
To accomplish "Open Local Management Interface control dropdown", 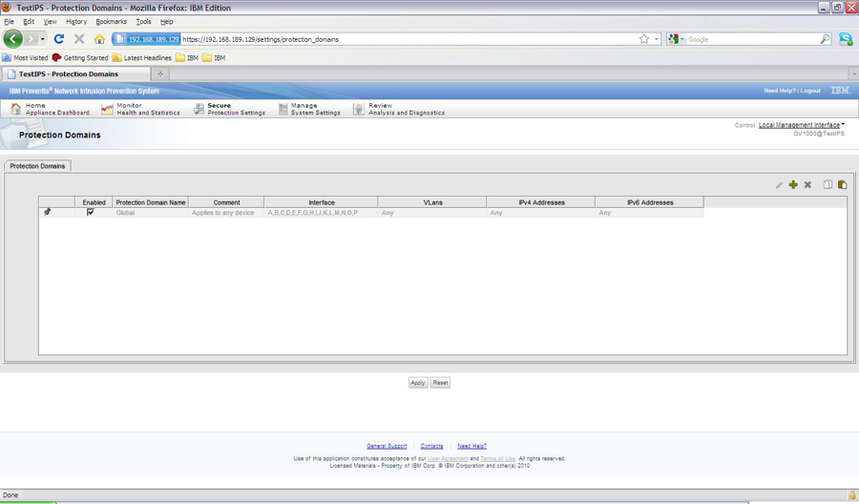I will [x=802, y=125].
